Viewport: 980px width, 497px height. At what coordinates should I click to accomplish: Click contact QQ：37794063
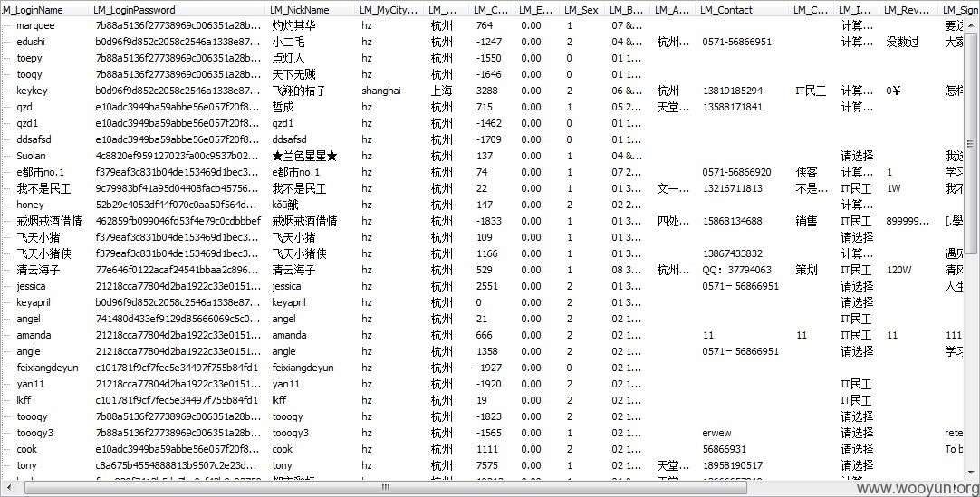click(x=737, y=270)
